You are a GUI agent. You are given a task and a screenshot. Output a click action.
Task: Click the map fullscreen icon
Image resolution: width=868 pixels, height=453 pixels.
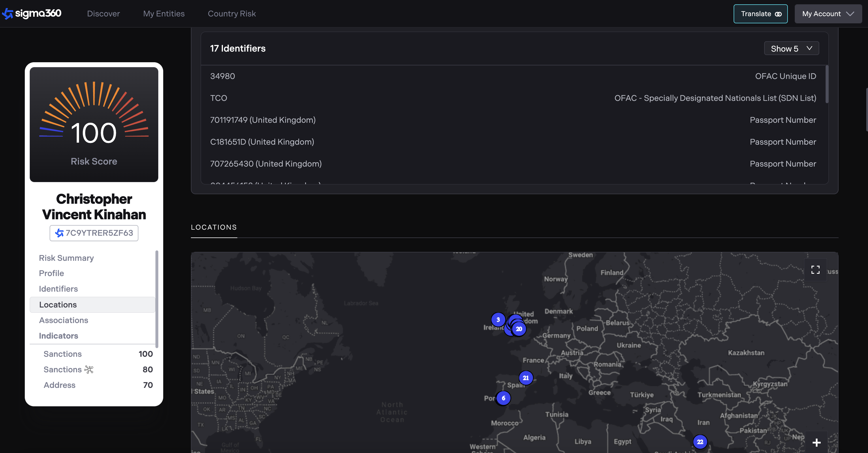pyautogui.click(x=815, y=270)
